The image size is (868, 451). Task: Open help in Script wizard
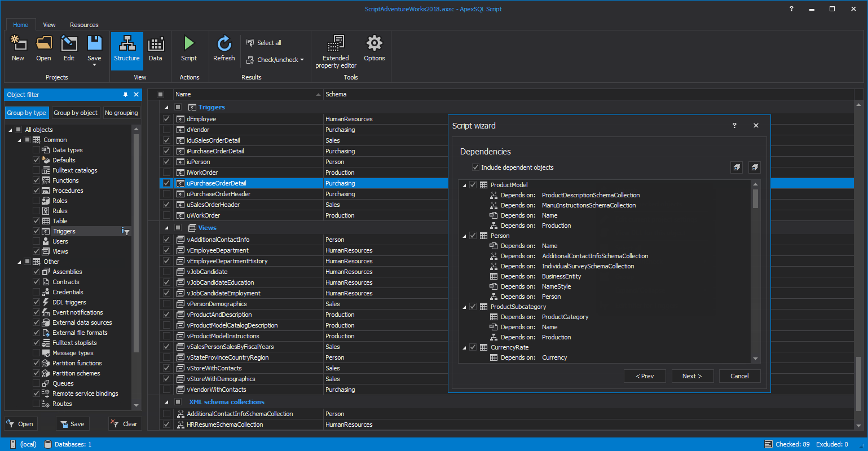pyautogui.click(x=734, y=126)
